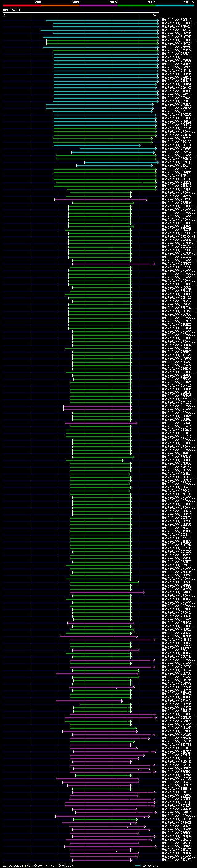Click the green ~80% identity legend segment
Image resolution: width=197 pixels, height=868 pixels.
pyautogui.click(x=137, y=6)
